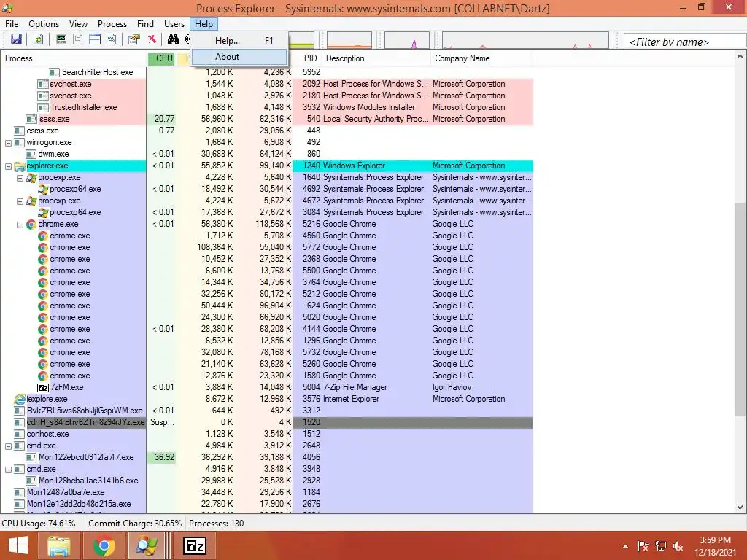747x560 pixels.
Task: Choose Help... F1 menu entry
Action: coord(239,41)
